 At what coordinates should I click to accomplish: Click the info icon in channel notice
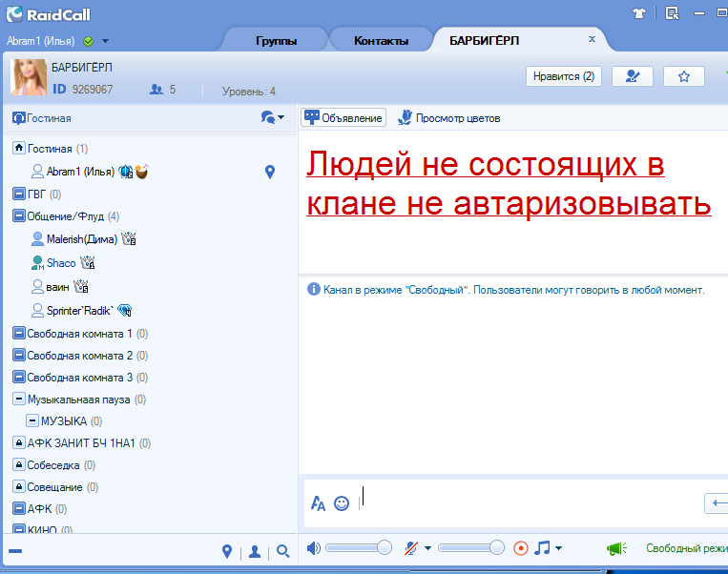point(314,290)
